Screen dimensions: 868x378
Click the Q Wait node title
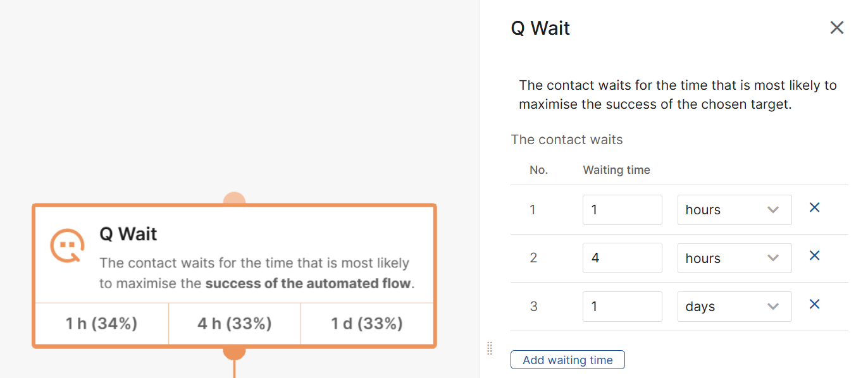(128, 234)
